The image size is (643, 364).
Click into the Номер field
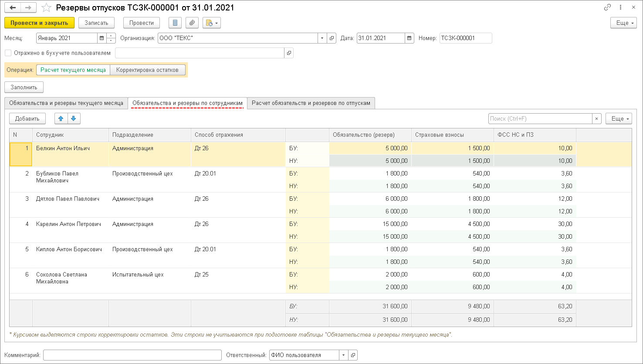click(x=466, y=38)
